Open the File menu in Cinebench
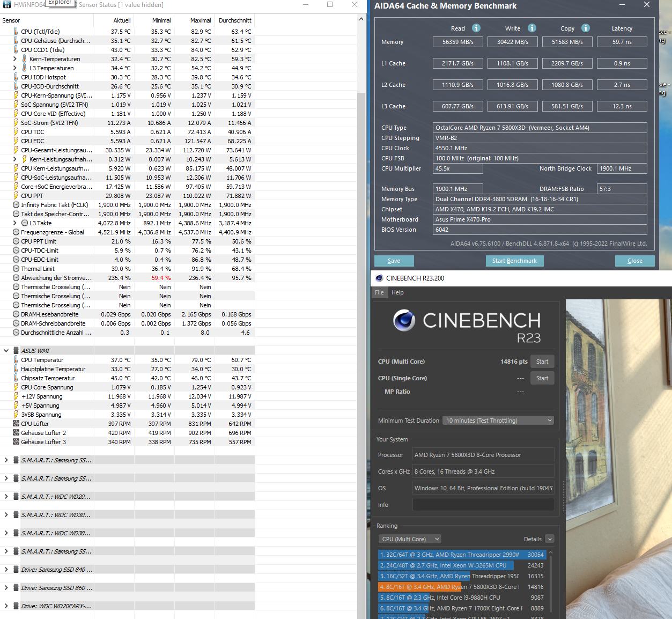The image size is (672, 619). coord(379,292)
